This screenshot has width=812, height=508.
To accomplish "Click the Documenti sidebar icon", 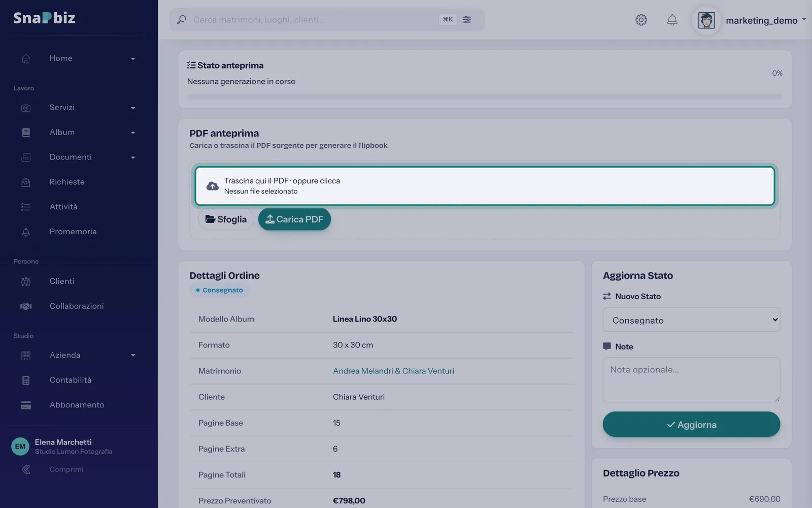I will point(26,157).
